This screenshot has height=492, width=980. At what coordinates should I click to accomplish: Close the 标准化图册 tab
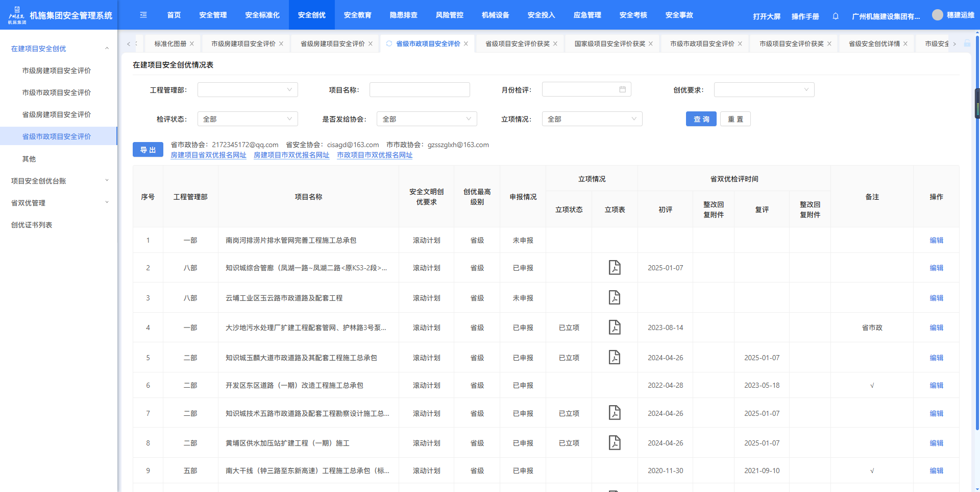(192, 44)
